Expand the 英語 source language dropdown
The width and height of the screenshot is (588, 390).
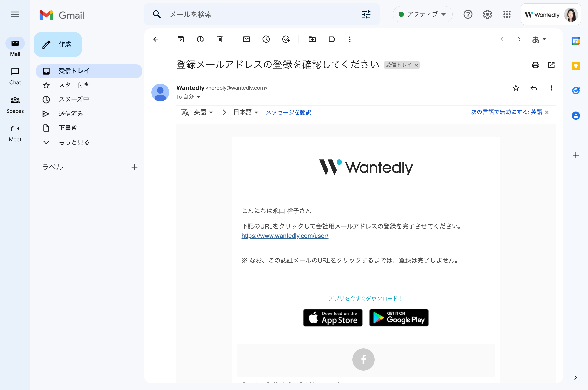pyautogui.click(x=203, y=112)
